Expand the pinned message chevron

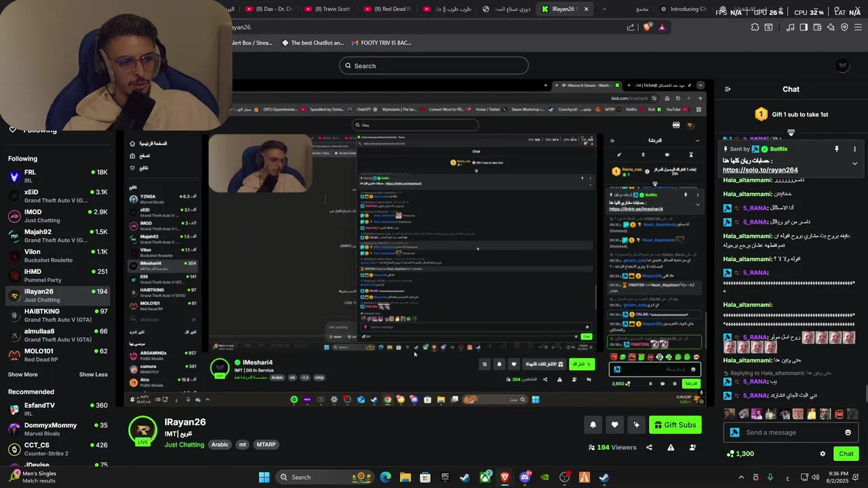(x=854, y=163)
